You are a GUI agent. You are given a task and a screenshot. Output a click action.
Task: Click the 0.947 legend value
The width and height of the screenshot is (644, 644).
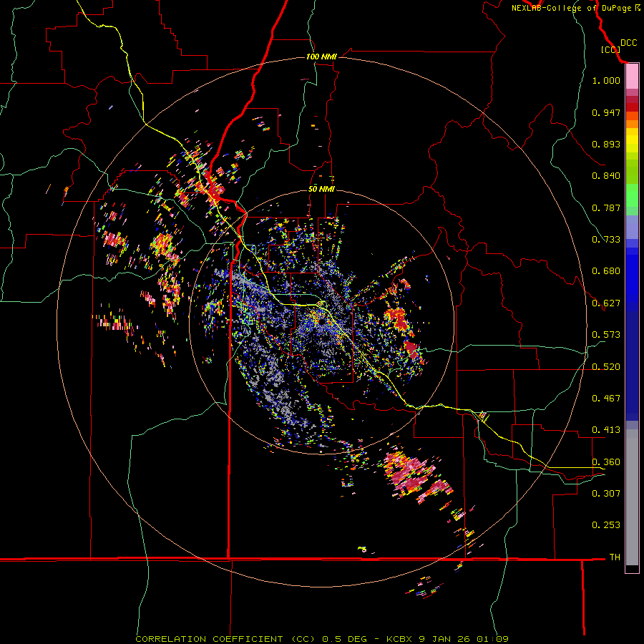point(606,112)
